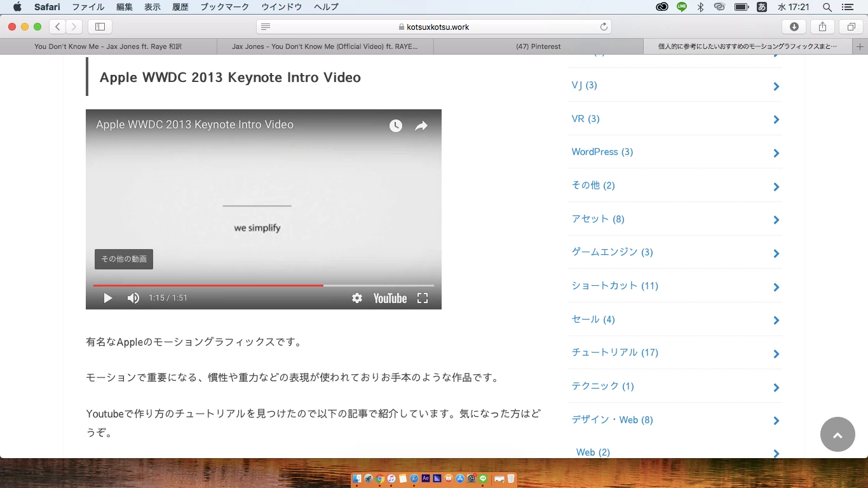Click the Watch Later clock icon
The width and height of the screenshot is (868, 488).
[x=396, y=126]
